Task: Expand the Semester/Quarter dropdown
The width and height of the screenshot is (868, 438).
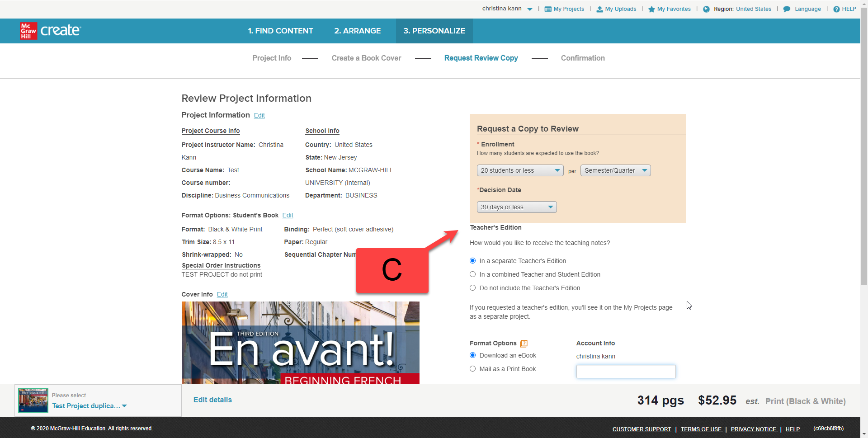Action: [x=615, y=170]
